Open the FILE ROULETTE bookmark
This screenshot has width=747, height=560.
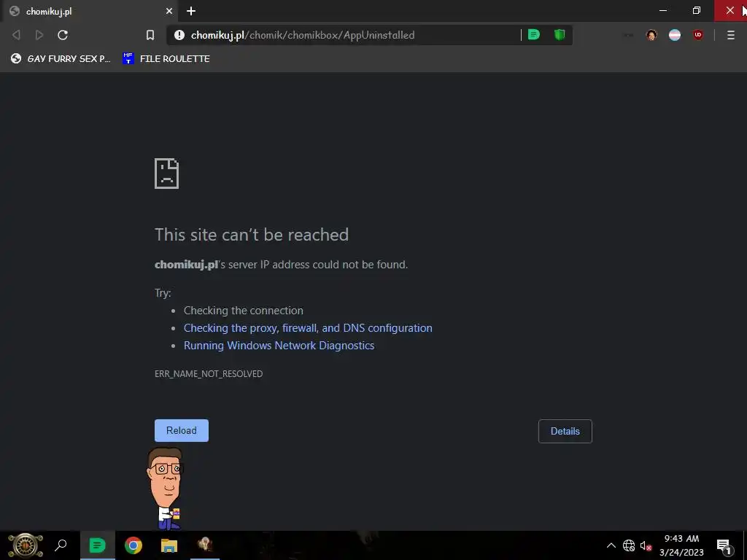(166, 58)
